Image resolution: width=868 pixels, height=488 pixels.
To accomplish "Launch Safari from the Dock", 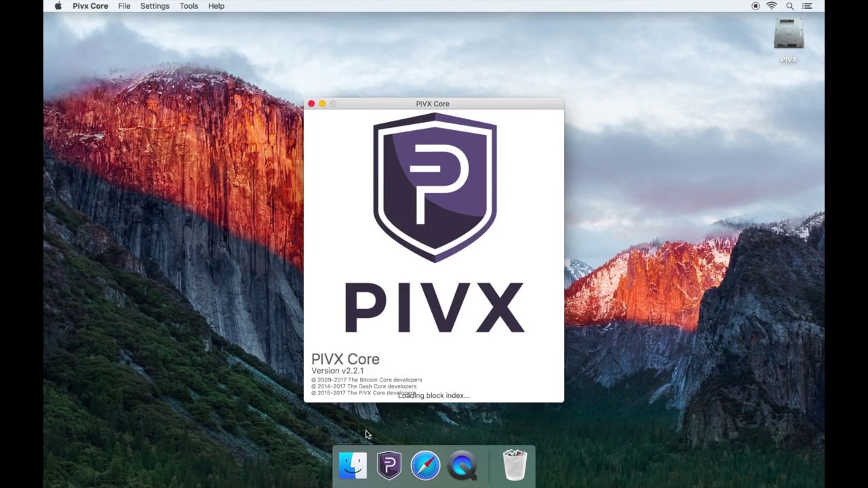I will click(426, 466).
